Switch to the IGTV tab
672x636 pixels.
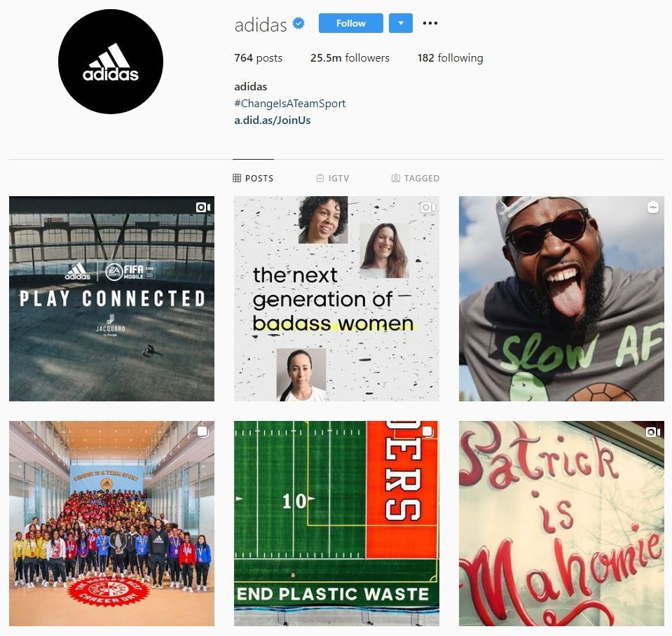(333, 178)
